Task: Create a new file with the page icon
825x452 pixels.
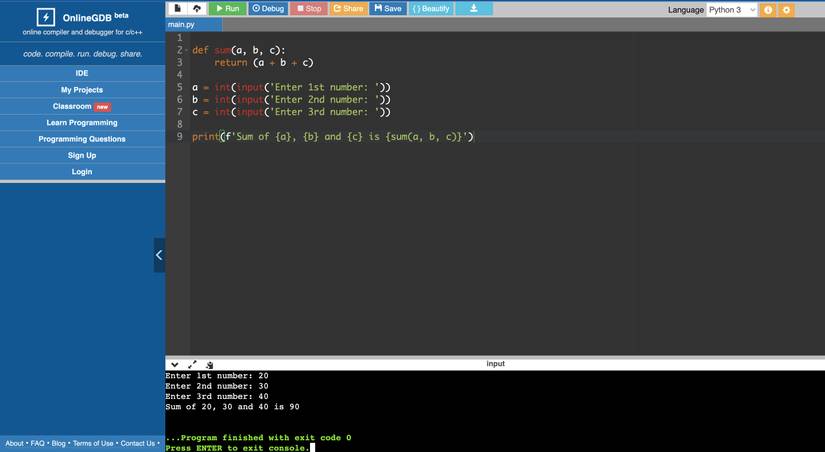Action: point(178,8)
